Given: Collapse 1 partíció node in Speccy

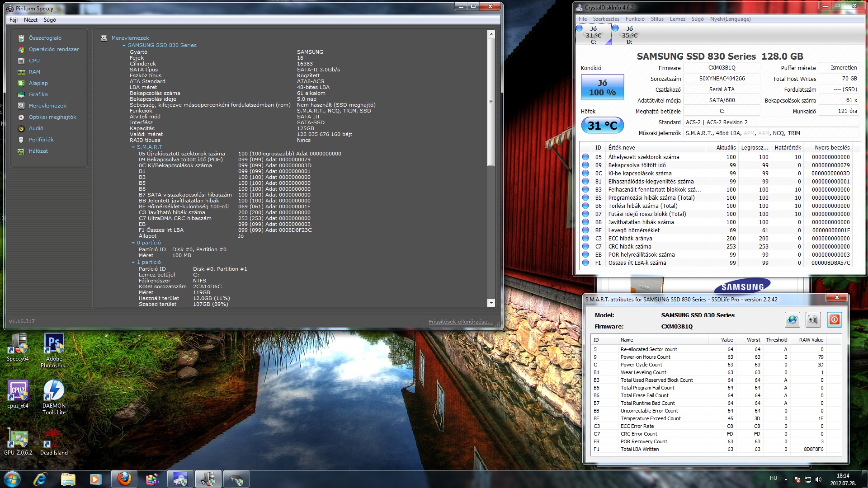Looking at the screenshot, I should pyautogui.click(x=133, y=263).
